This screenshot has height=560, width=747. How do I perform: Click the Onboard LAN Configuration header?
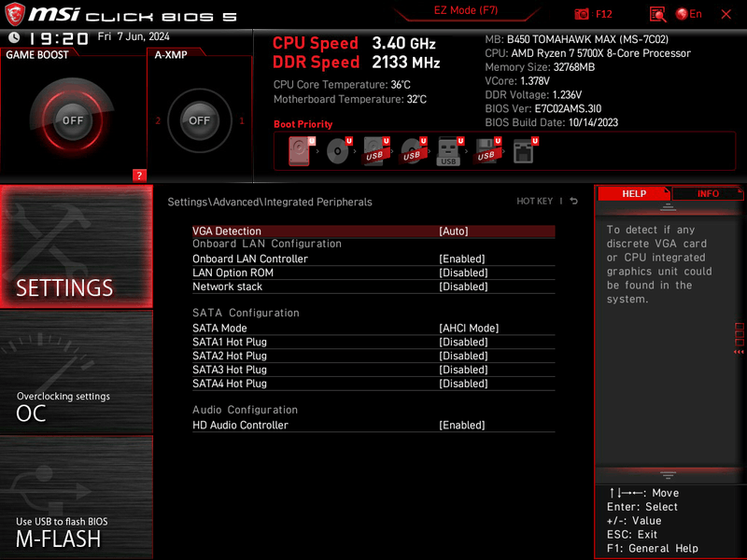tap(267, 244)
